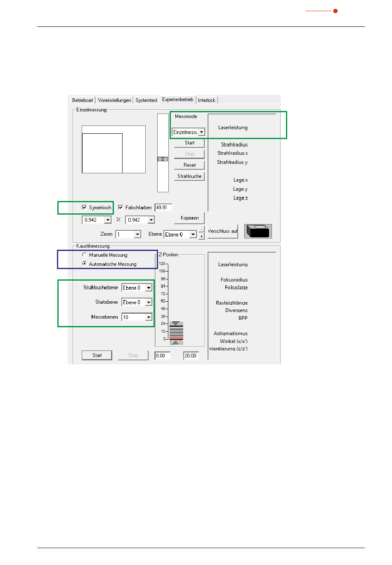
Task: Click the black device shutter icon
Action: [x=258, y=231]
